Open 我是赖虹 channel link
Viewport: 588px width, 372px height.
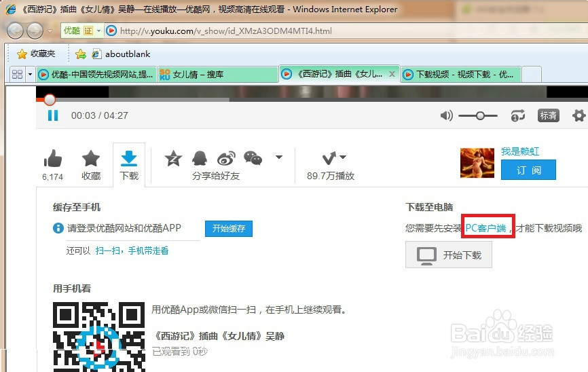click(x=520, y=151)
